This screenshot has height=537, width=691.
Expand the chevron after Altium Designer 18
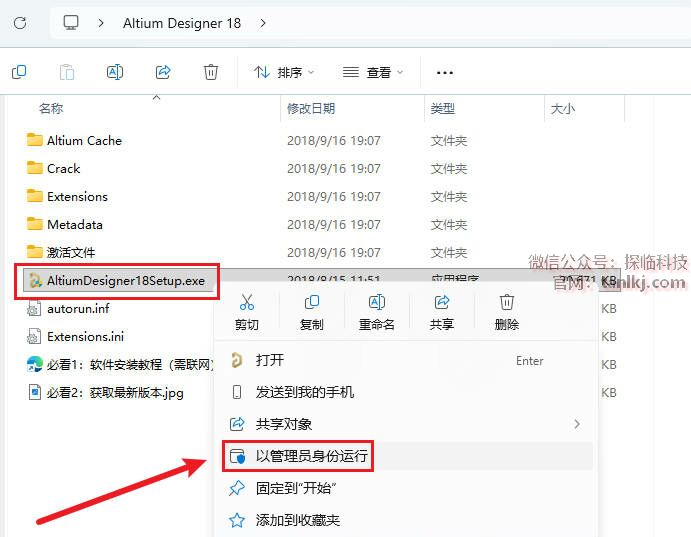point(263,23)
